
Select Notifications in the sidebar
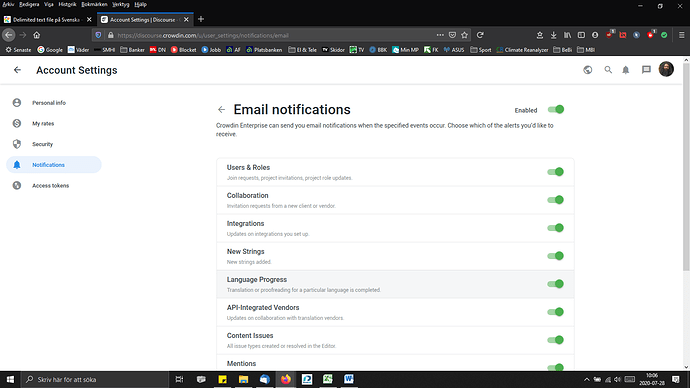point(54,165)
